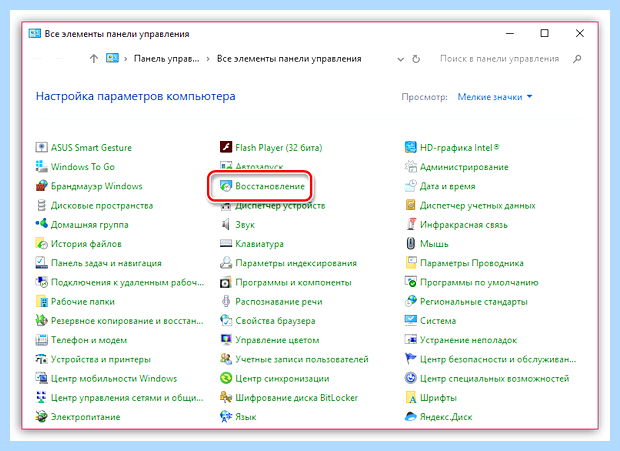This screenshot has height=451, width=620.
Task: Open the Диспетчер учетных данных link
Action: 478,206
